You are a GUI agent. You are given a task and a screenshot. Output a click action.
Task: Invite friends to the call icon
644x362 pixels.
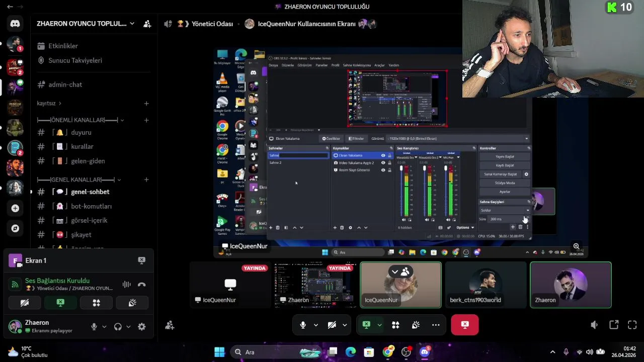click(170, 325)
